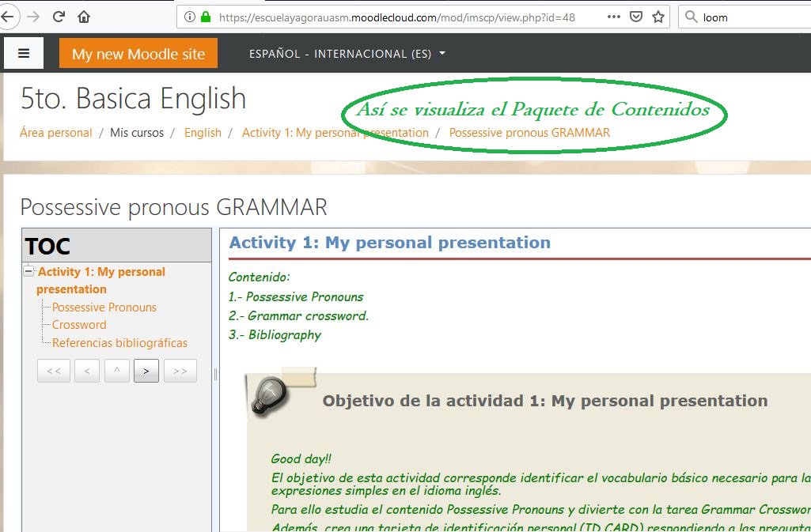Bookmark this page with the star icon
Image resolution: width=811 pixels, height=532 pixels.
658,17
